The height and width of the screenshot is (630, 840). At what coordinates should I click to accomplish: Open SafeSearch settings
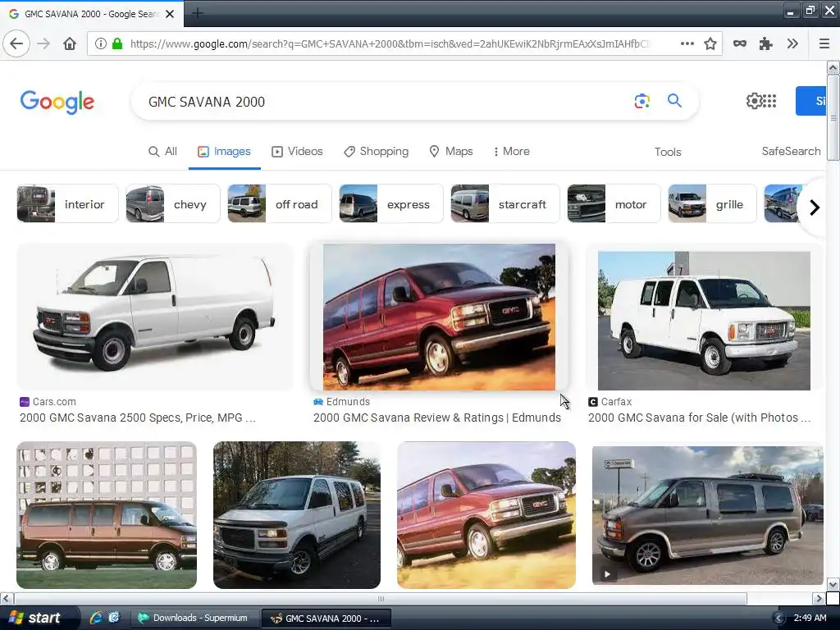point(791,152)
